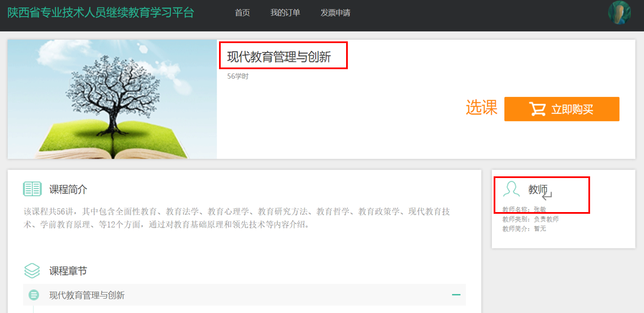Open the user avatar profile menu
The width and height of the screenshot is (644, 313).
coord(619,12)
